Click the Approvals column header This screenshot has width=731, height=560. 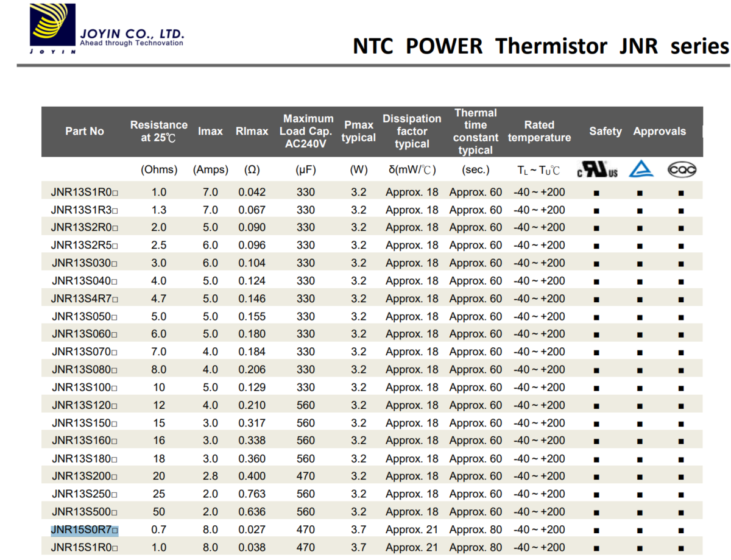click(659, 131)
